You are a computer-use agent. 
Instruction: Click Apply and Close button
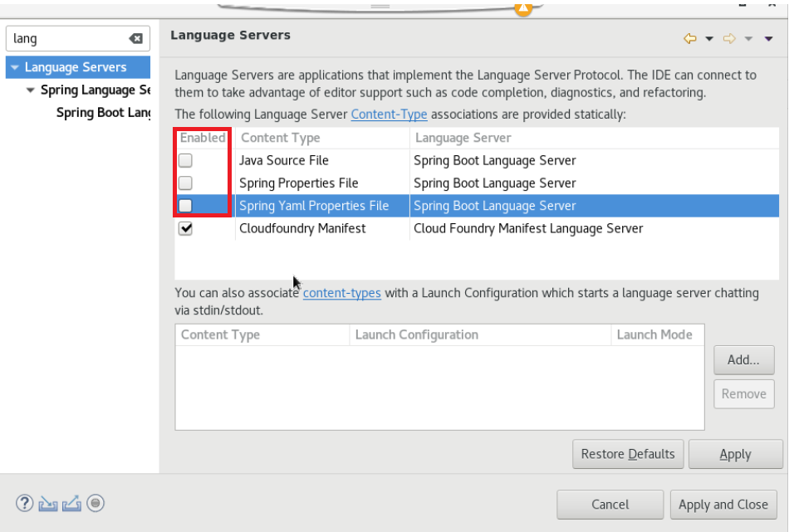pos(723,505)
